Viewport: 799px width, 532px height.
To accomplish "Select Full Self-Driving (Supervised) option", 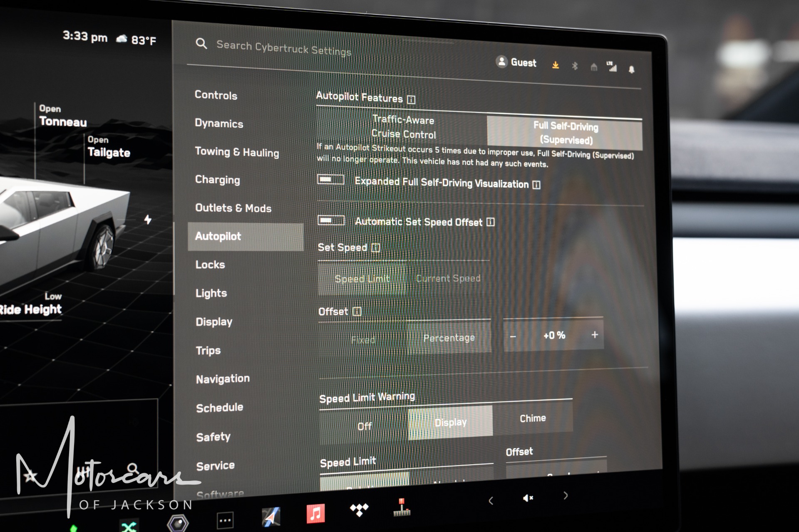I will click(565, 133).
